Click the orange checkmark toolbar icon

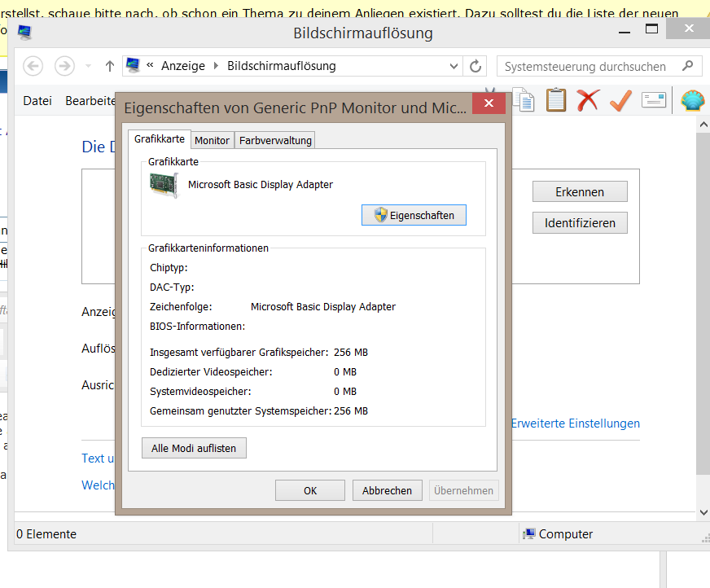[x=620, y=100]
